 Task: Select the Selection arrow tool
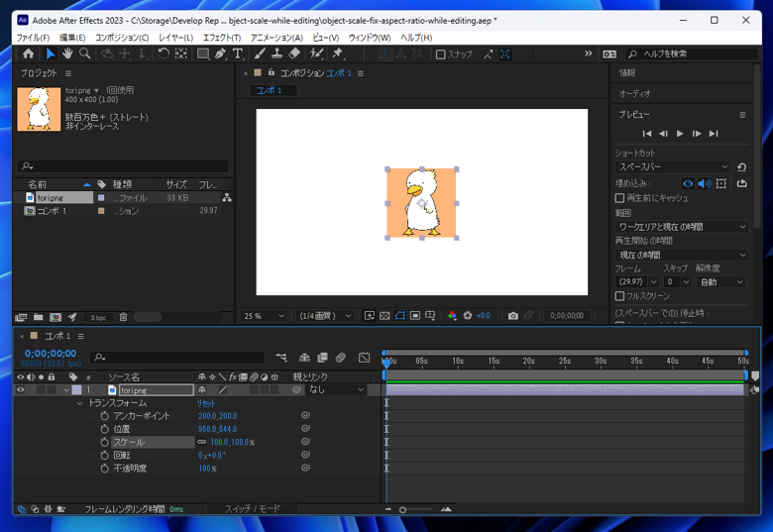click(x=51, y=53)
